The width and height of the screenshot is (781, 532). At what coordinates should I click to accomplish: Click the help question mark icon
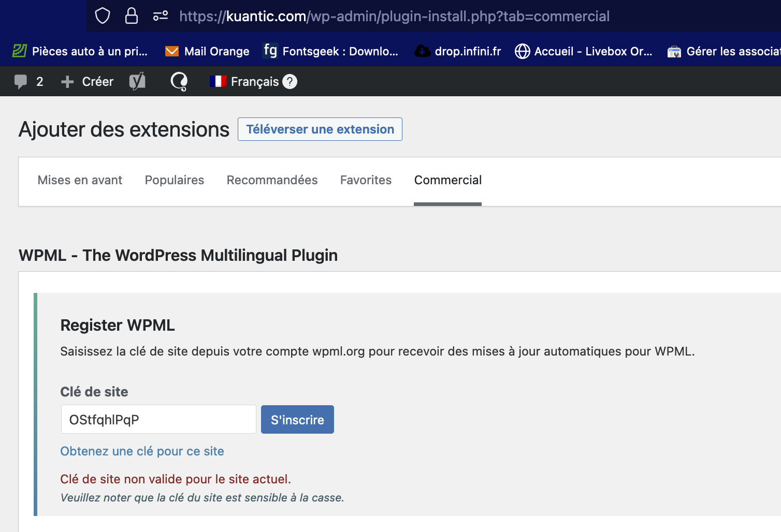[290, 82]
